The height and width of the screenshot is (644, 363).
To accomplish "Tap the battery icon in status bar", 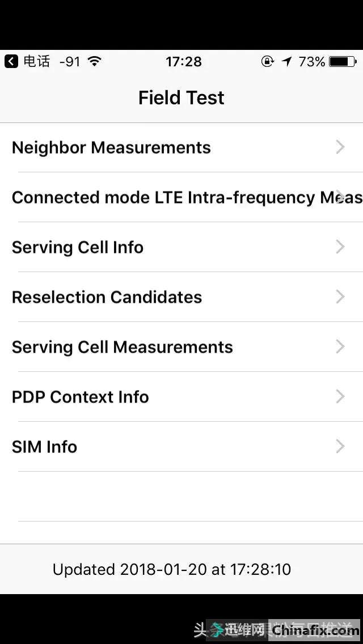I will pos(343,61).
